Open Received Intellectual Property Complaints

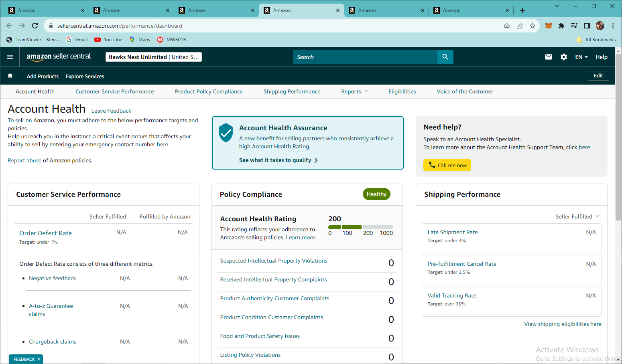point(273,279)
